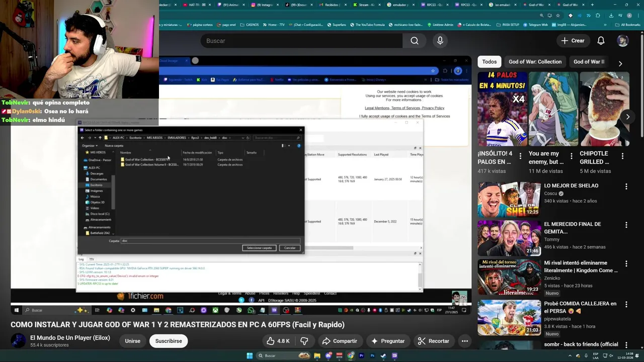Click the YouTube search magnifier button
This screenshot has height=362, width=644.
(414, 41)
